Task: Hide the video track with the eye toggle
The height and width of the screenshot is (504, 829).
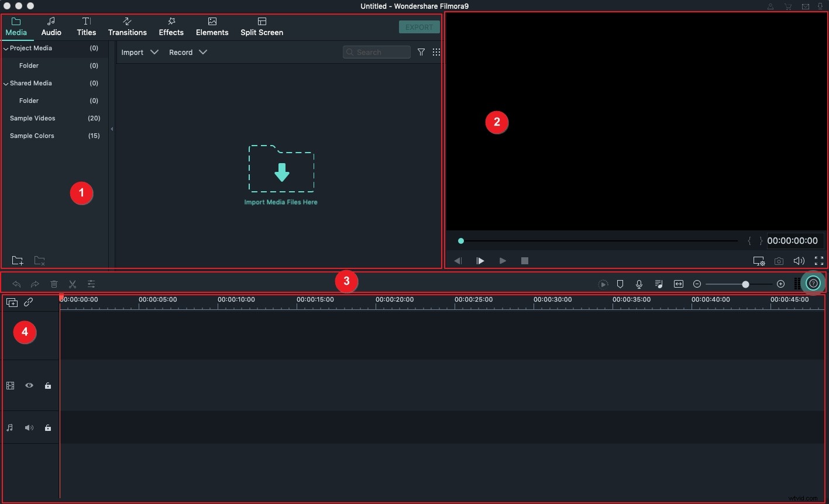Action: click(29, 385)
